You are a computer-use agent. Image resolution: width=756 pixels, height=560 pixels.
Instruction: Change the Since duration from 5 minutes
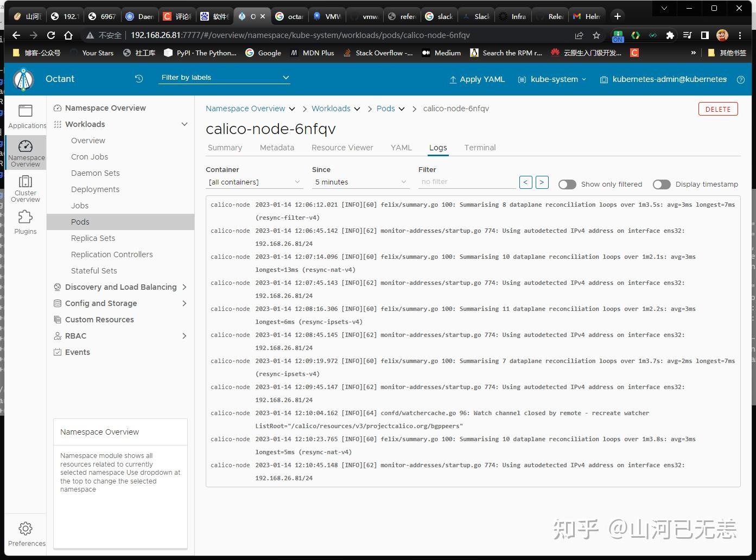click(359, 182)
